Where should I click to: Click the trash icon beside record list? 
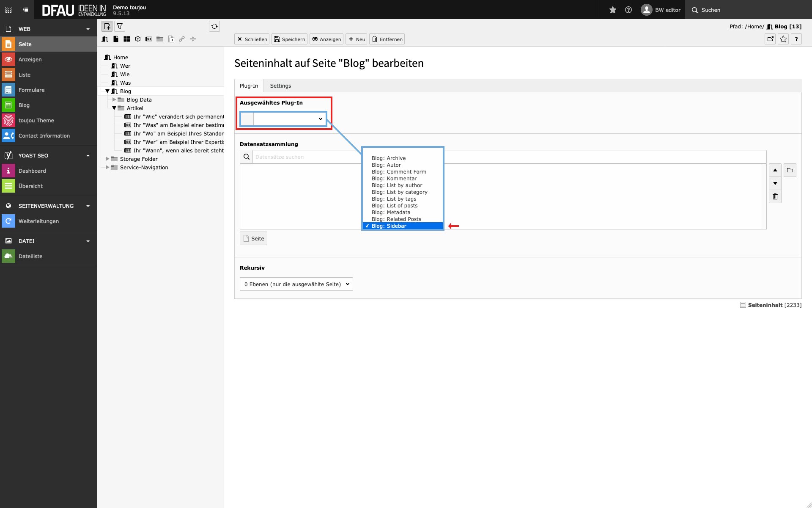(775, 196)
